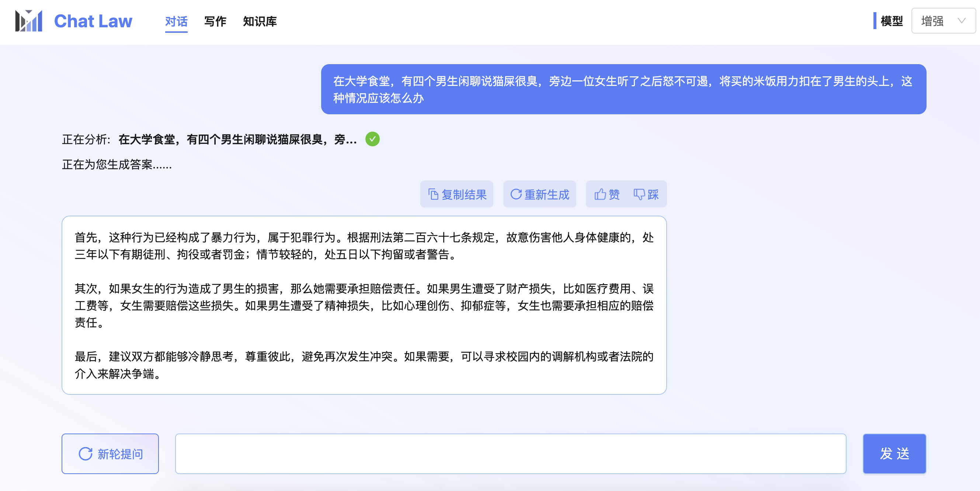980x491 pixels.
Task: Switch to the 写作 tab
Action: pyautogui.click(x=215, y=22)
